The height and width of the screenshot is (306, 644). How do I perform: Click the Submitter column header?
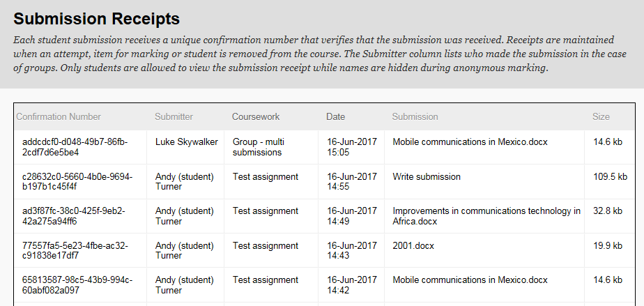click(174, 116)
